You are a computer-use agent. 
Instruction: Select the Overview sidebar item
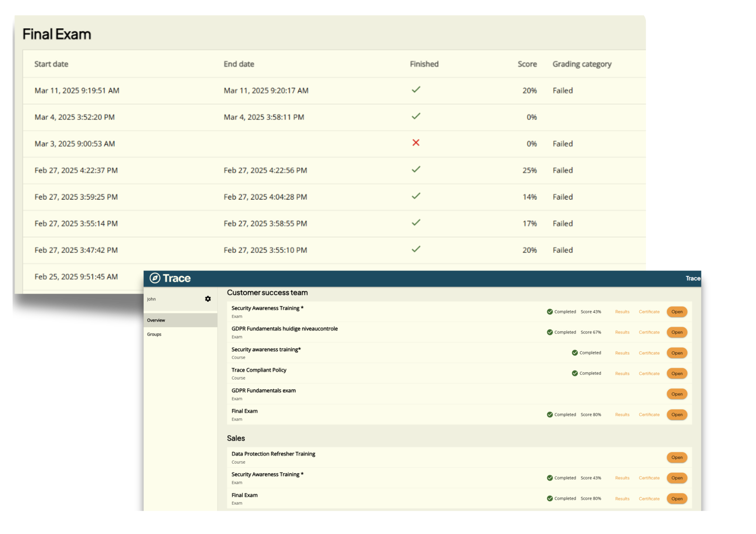point(156,320)
